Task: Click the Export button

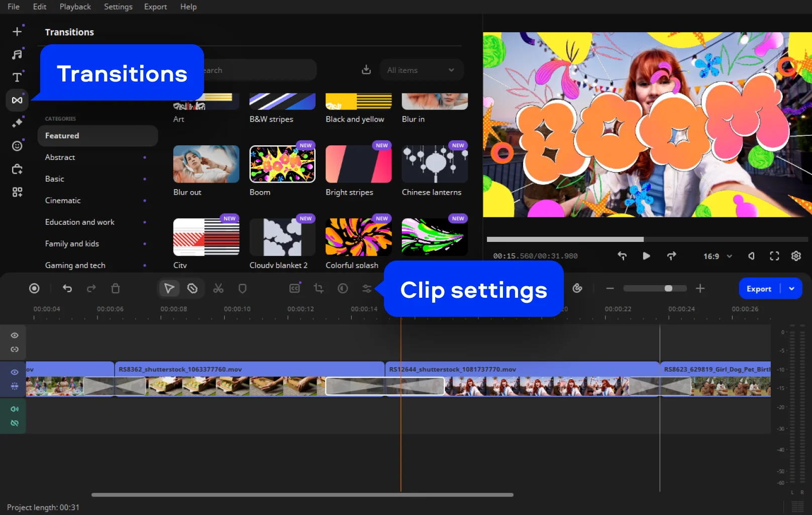Action: [759, 289]
